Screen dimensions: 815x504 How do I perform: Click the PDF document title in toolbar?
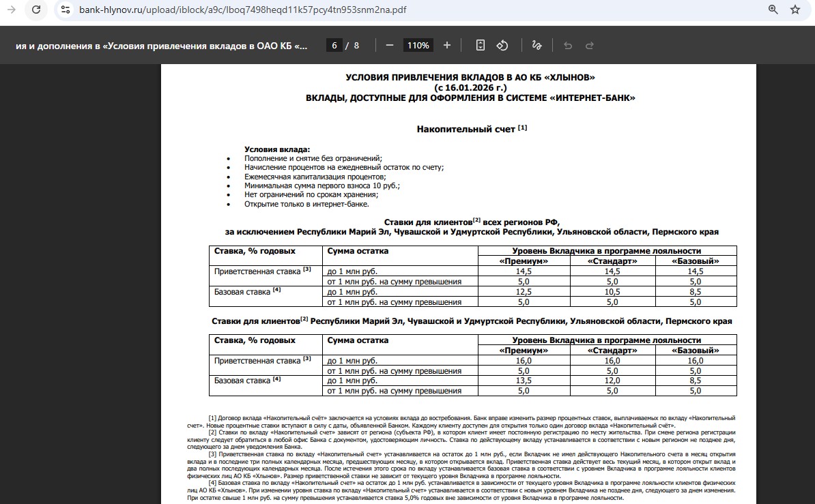point(162,46)
